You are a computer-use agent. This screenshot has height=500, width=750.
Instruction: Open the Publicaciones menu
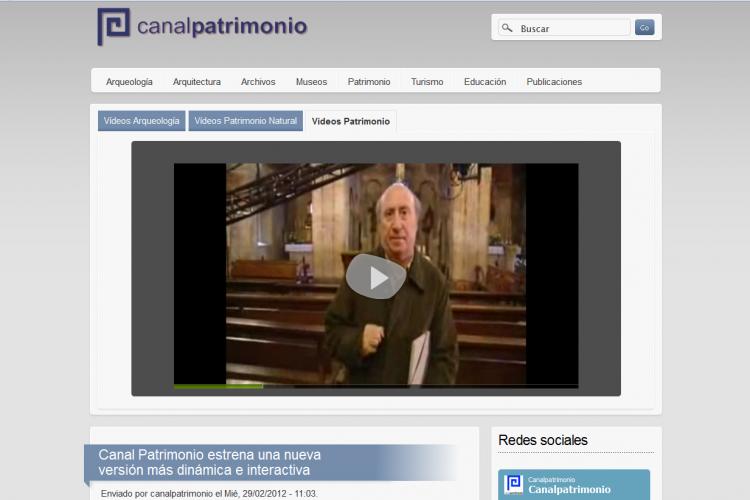[x=554, y=82]
